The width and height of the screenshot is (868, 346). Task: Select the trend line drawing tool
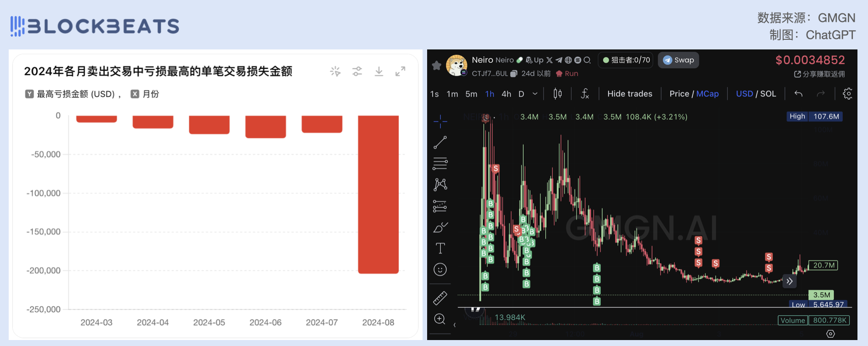(x=440, y=143)
